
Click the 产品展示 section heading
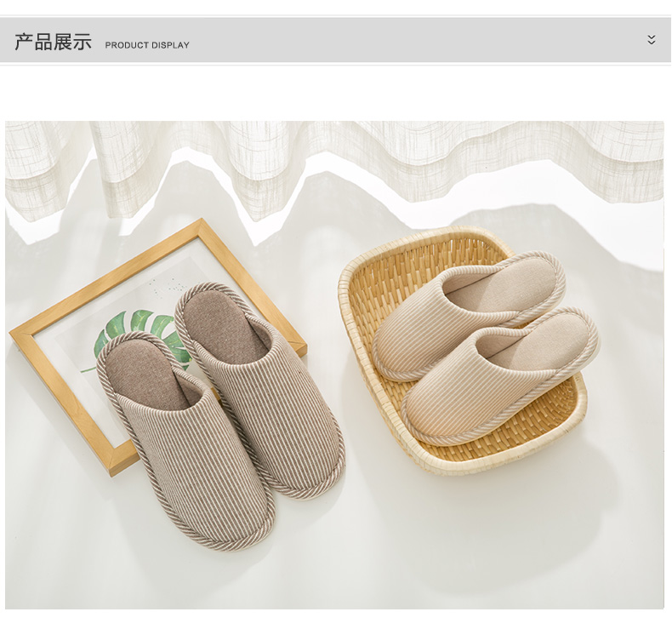(x=53, y=42)
